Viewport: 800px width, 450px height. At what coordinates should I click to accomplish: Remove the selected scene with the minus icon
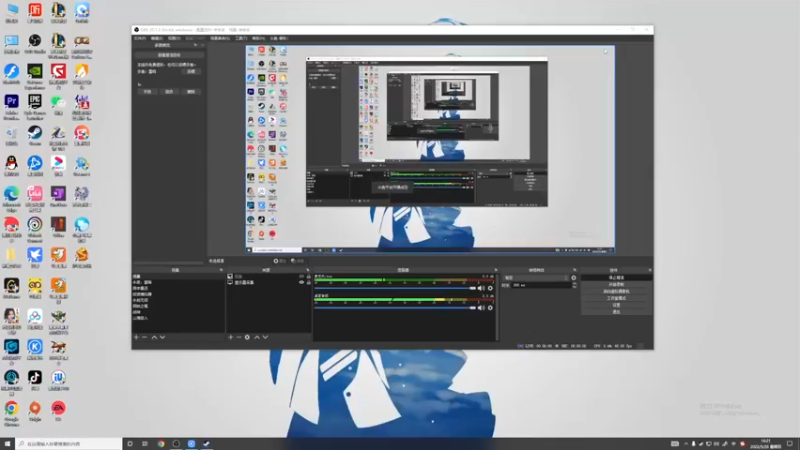144,337
